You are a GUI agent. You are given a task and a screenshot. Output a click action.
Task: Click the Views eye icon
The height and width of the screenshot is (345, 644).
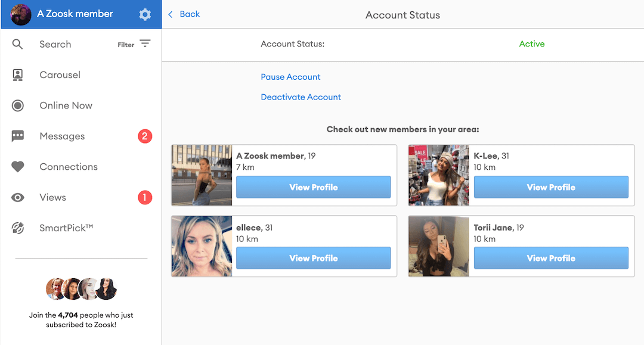(18, 198)
